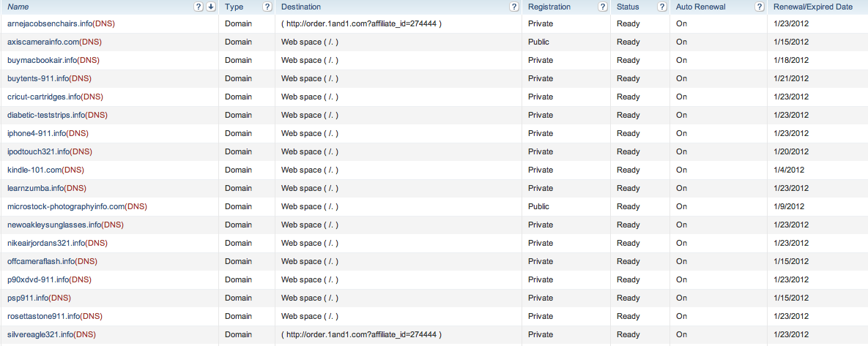
Task: Open ipodtouch321.info domain link
Action: 39,151
